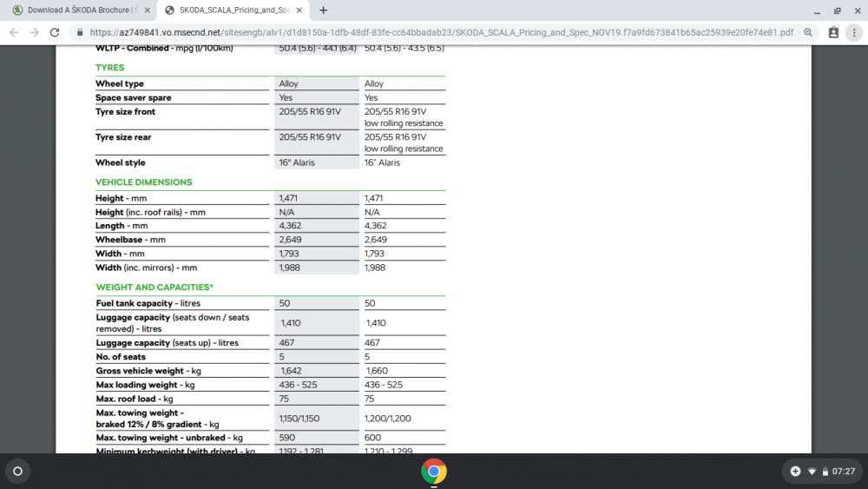
Task: Click the 1,642 gross weight value
Action: 291,371
